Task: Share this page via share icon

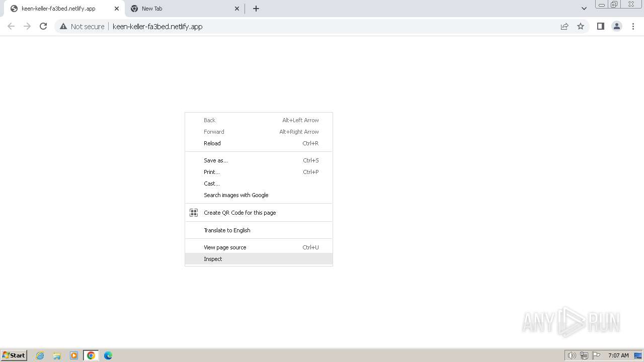Action: pos(565,26)
